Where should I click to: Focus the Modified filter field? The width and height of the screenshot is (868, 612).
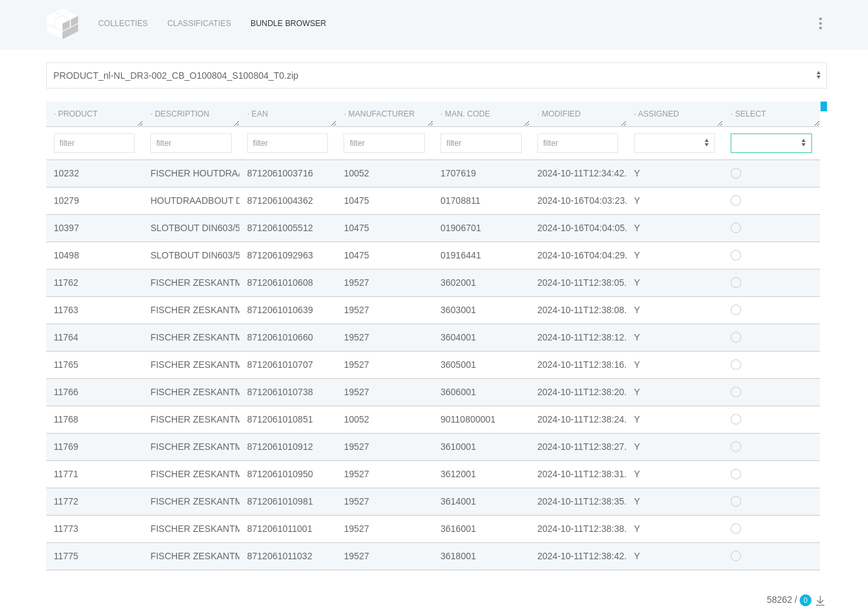578,143
